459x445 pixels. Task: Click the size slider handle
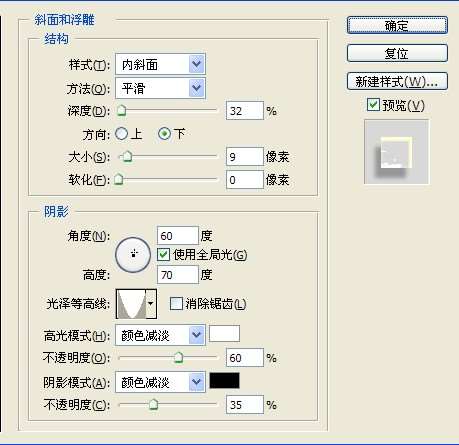point(127,157)
